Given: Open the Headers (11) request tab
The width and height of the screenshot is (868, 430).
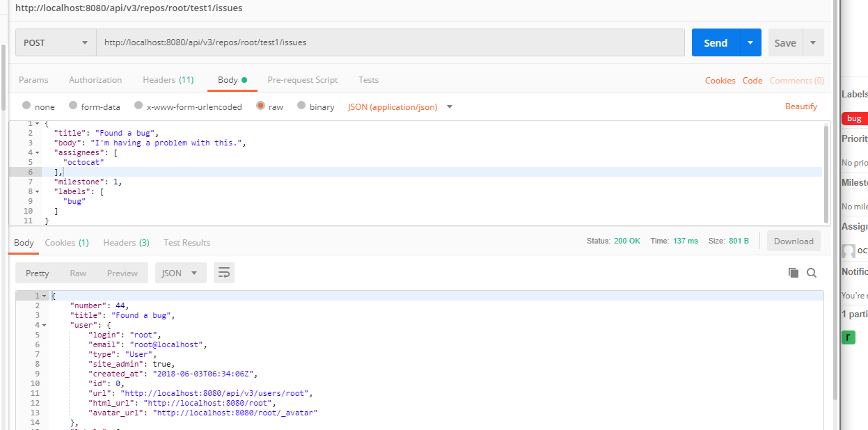Looking at the screenshot, I should click(x=168, y=80).
